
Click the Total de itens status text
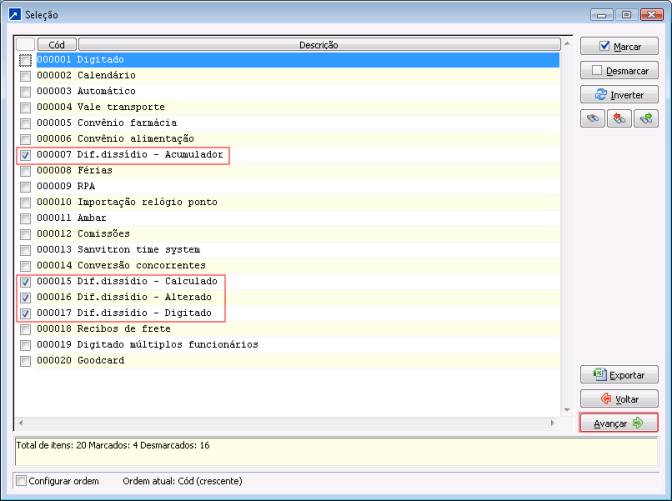[x=113, y=445]
